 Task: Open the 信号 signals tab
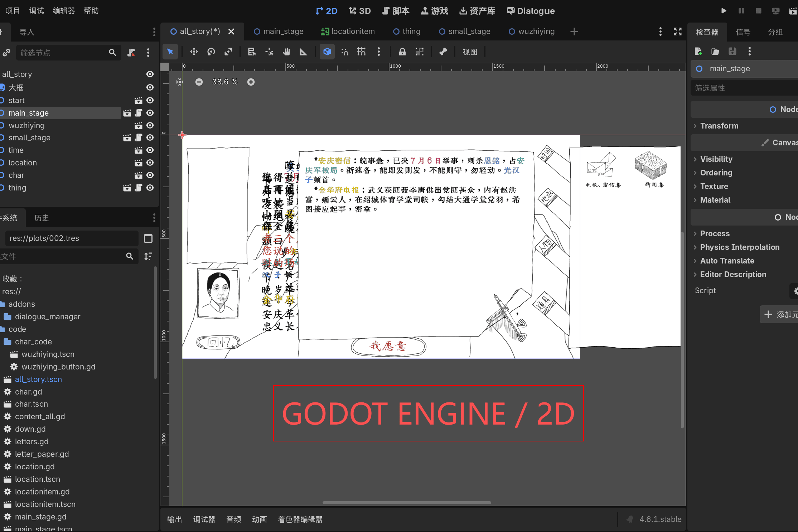[743, 32]
